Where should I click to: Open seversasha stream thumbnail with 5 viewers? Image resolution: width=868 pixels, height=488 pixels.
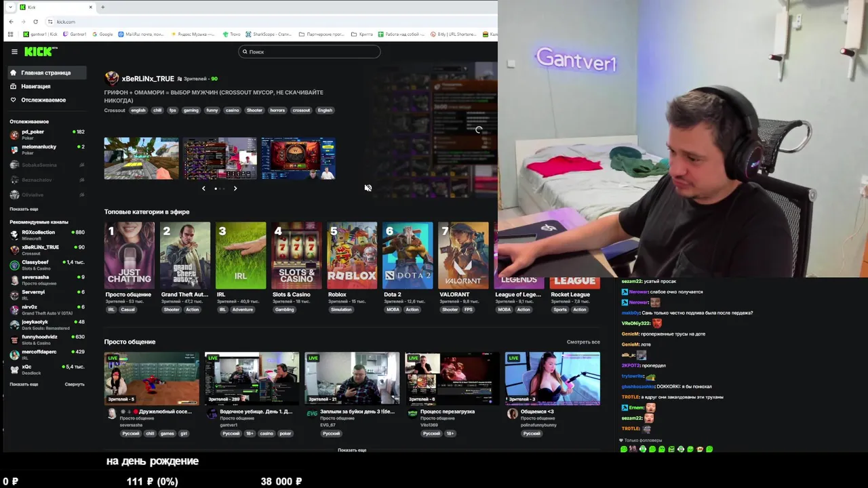[x=151, y=378]
